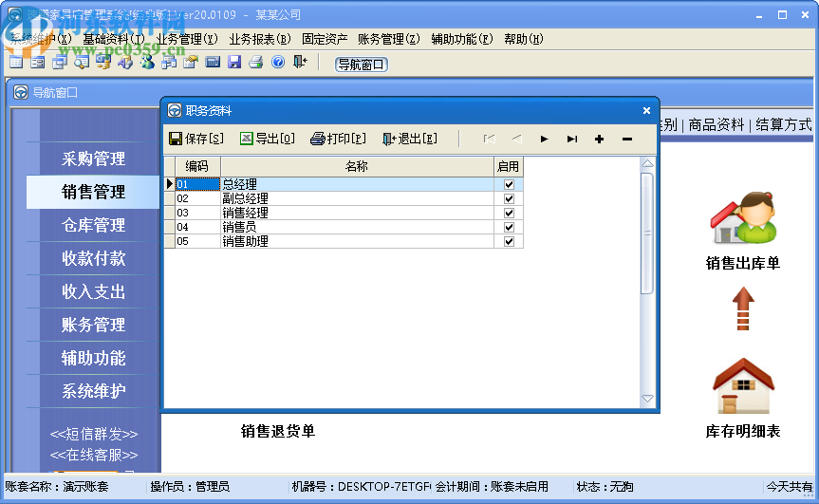
Task: Open the 业务报表(B) menu
Action: (260, 39)
